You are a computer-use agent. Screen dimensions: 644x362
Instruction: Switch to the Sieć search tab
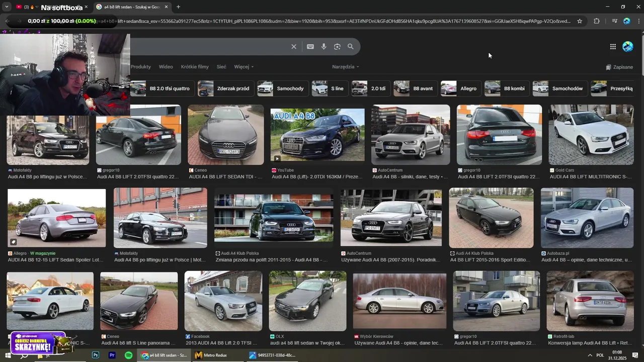click(221, 67)
